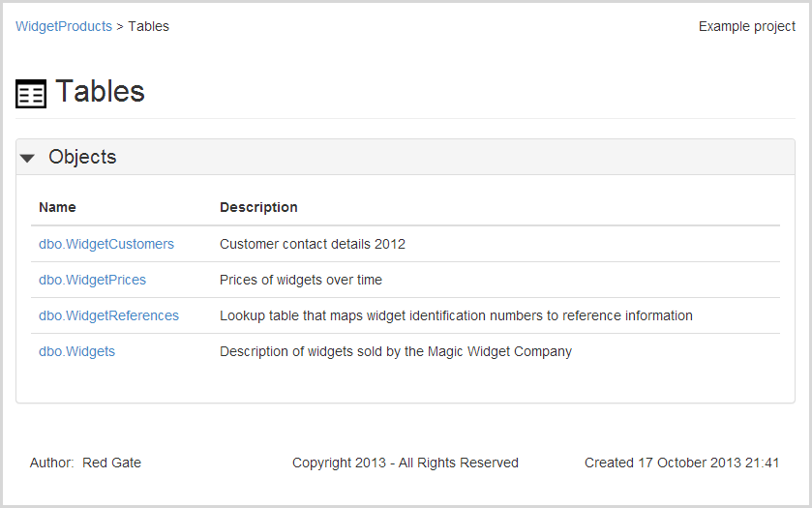This screenshot has height=508, width=812.
Task: Click the Tables page heading
Action: click(100, 91)
